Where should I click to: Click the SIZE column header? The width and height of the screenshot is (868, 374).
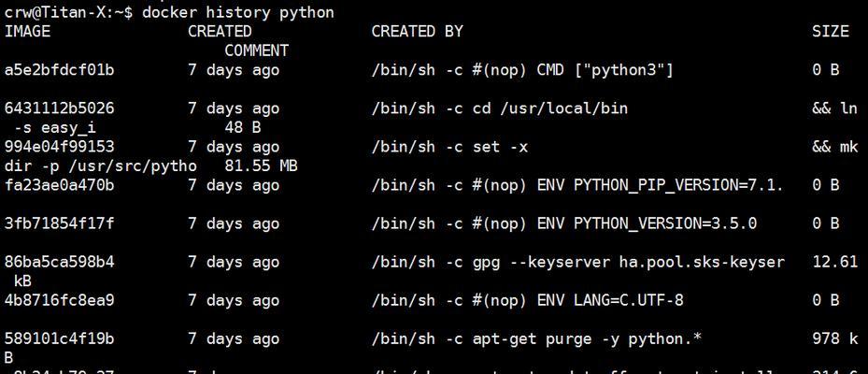click(x=831, y=32)
